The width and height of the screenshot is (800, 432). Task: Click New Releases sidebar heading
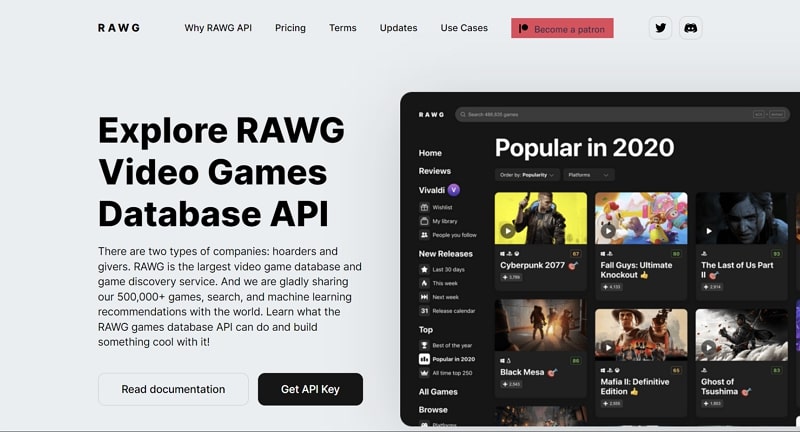(x=445, y=253)
